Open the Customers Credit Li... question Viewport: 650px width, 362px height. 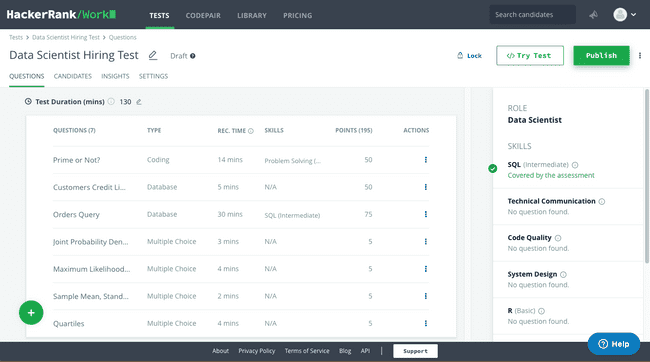tap(89, 187)
